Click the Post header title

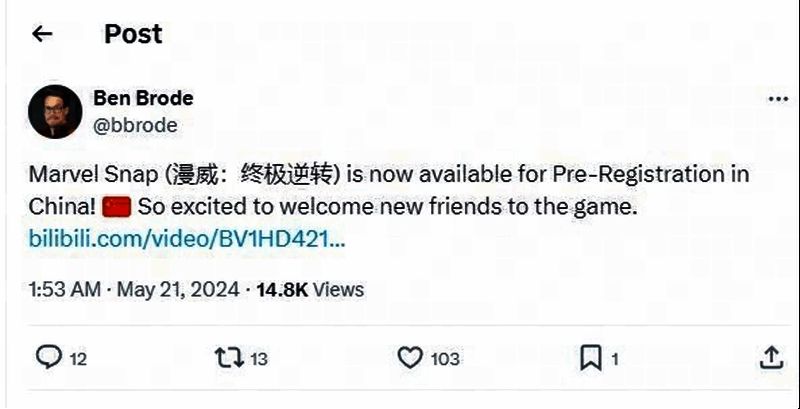point(133,34)
